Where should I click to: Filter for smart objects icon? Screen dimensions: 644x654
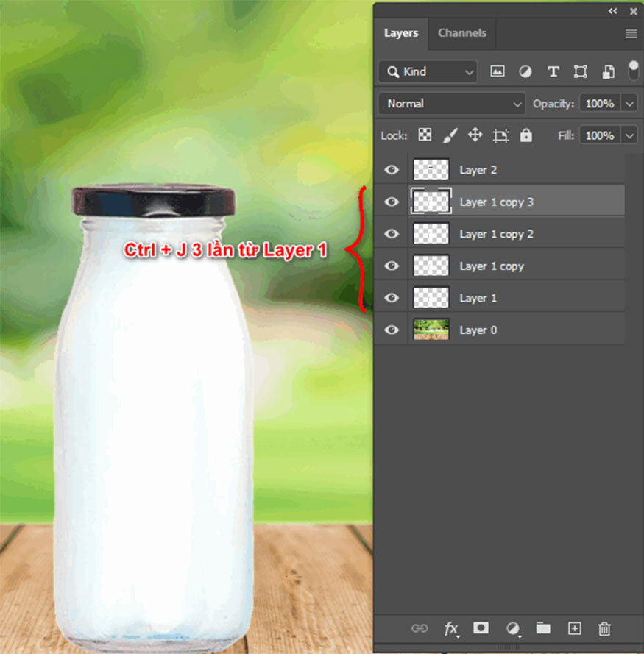[x=608, y=72]
